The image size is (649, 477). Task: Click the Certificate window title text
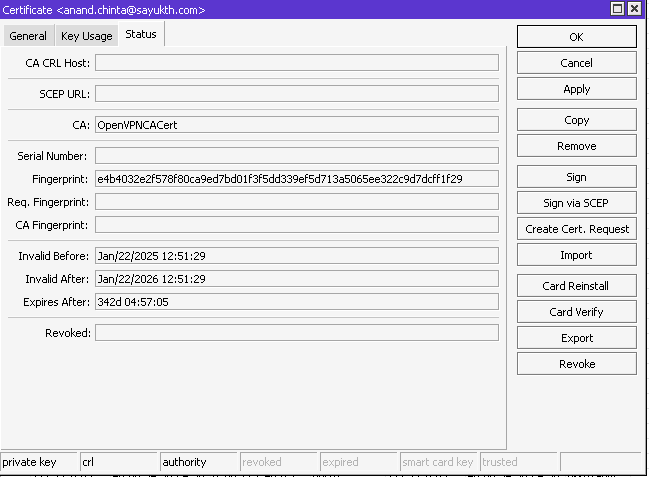104,10
